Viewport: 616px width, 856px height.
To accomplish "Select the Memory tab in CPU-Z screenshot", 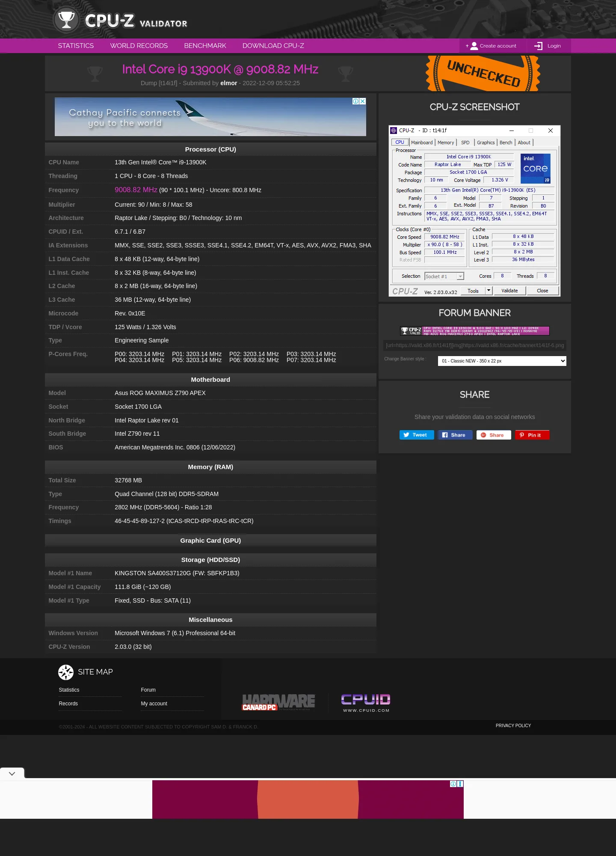I will pos(446,143).
